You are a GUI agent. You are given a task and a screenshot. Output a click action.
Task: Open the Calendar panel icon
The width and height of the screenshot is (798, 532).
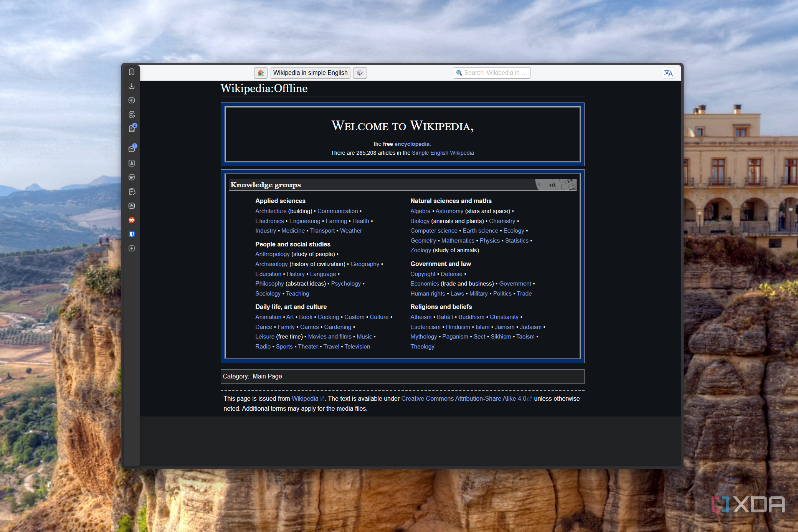132,177
